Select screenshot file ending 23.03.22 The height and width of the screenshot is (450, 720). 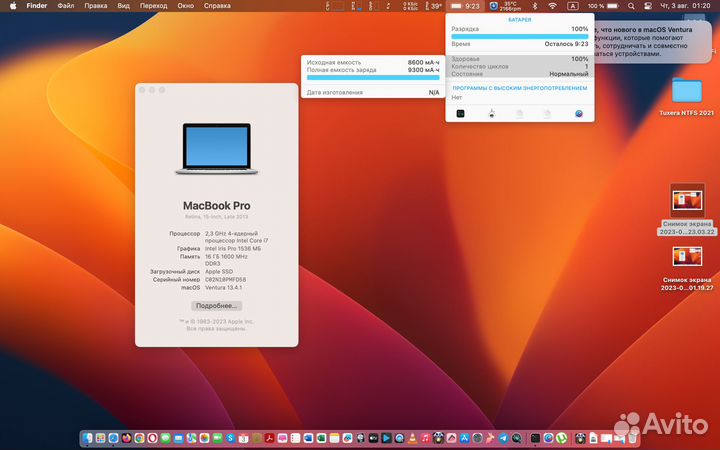(687, 209)
